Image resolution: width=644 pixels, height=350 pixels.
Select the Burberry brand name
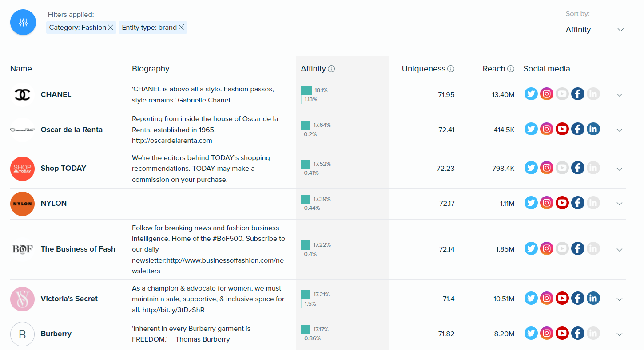56,334
